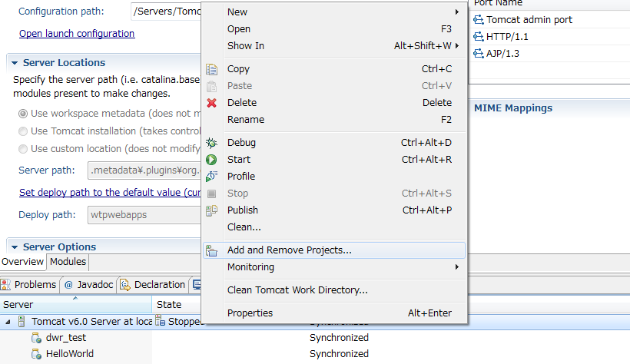Sort by the Server column header
This screenshot has height=364, width=630.
75,305
